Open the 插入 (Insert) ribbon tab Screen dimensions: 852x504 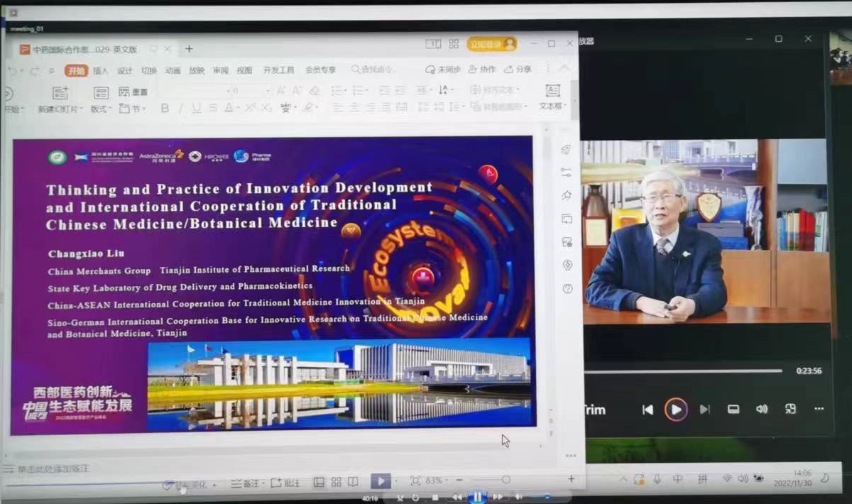[x=101, y=70]
